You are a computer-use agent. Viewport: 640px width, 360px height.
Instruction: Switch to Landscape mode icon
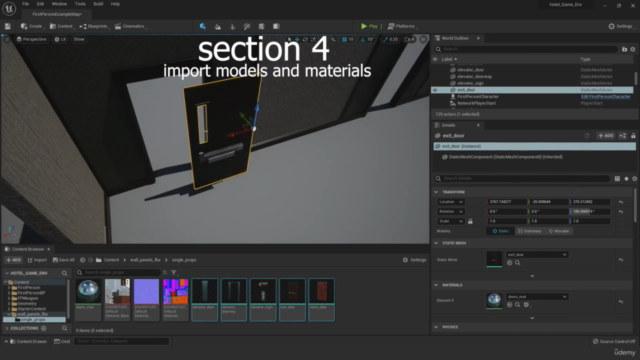pos(218,26)
